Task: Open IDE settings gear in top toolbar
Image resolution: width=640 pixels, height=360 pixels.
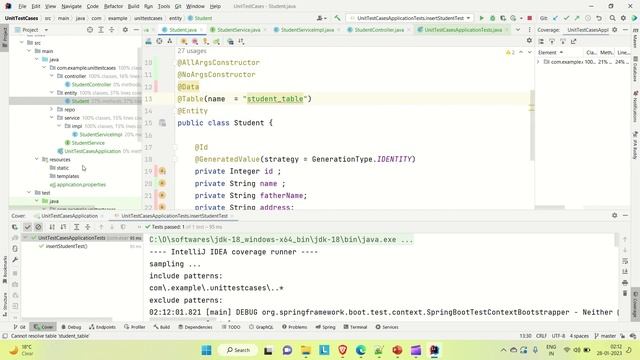Action: 623,18
